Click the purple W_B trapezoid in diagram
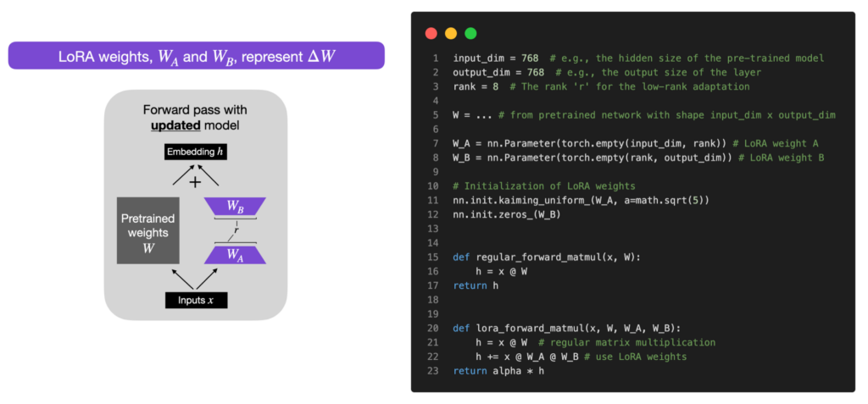The image size is (868, 404). coord(236,207)
